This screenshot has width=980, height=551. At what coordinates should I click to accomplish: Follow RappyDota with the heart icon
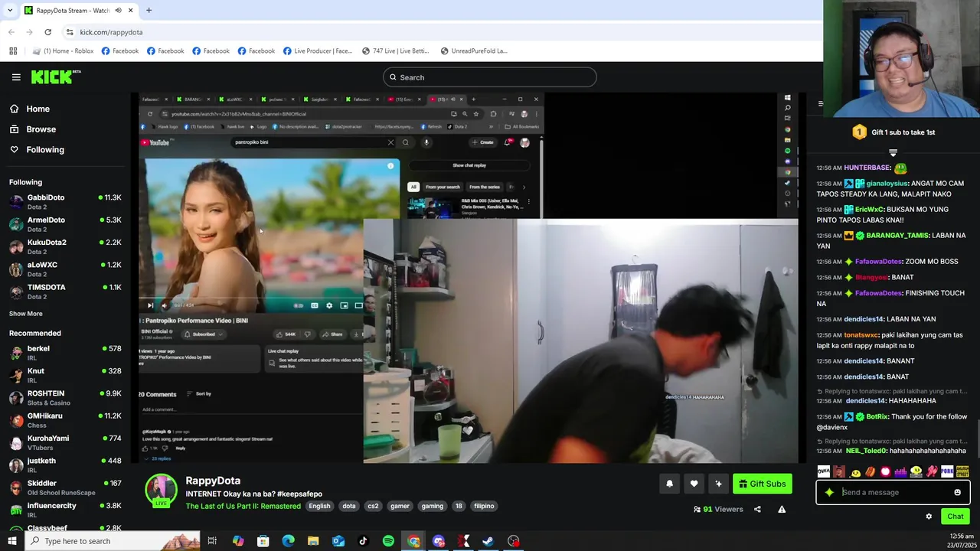[694, 484]
